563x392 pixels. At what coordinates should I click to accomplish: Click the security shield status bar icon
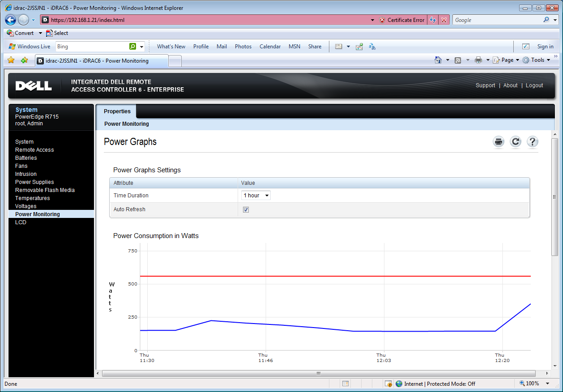point(388,383)
